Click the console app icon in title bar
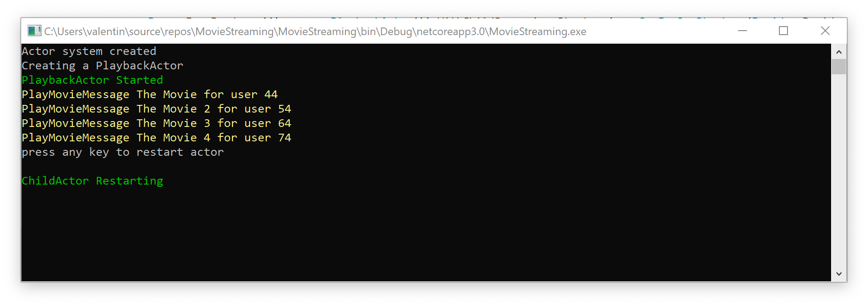This screenshot has height=307, width=868. [34, 31]
